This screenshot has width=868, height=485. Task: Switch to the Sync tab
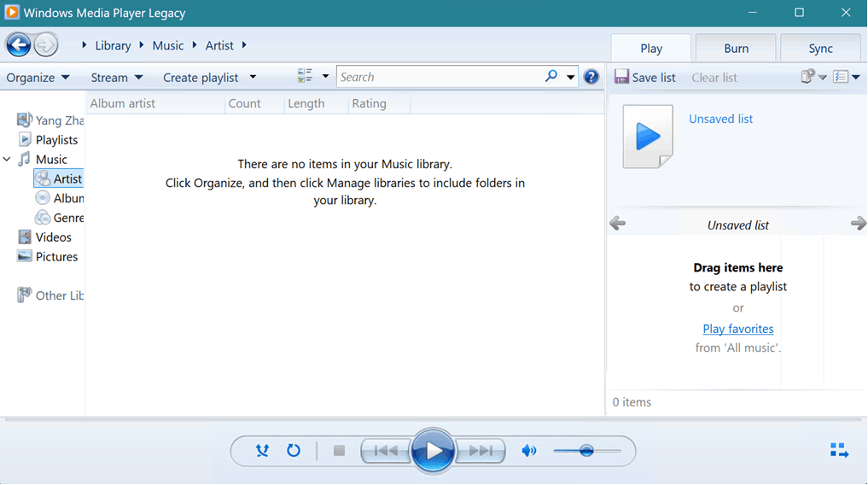pyautogui.click(x=820, y=48)
